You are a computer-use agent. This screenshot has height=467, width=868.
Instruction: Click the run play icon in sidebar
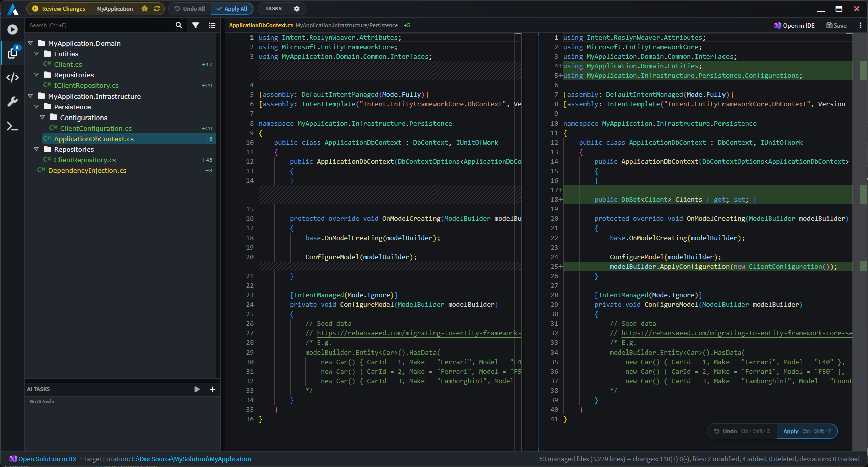point(13,30)
